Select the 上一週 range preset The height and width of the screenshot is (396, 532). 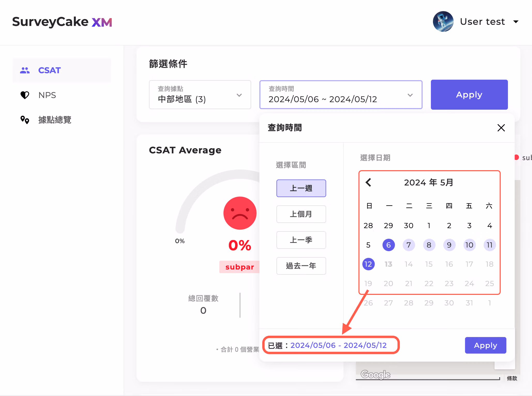coord(301,188)
